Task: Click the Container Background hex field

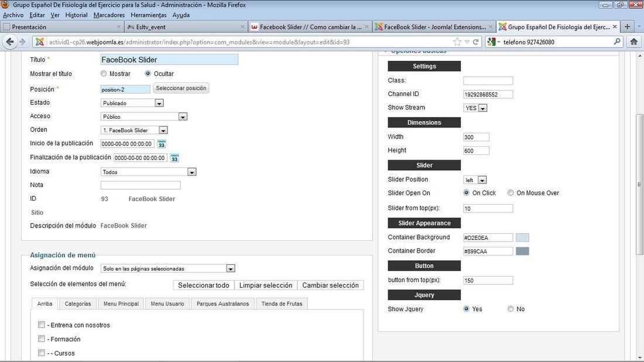Action: point(488,237)
